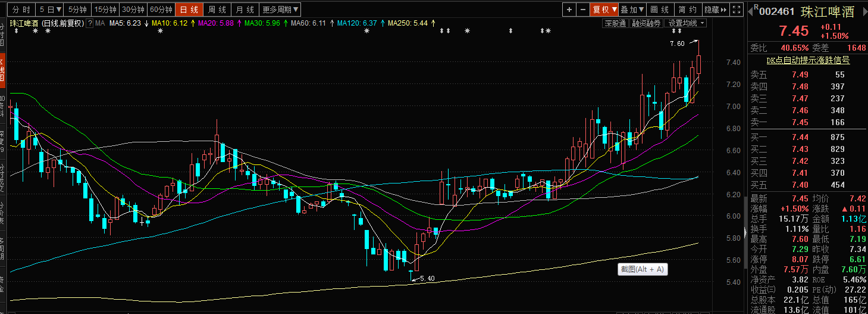The image size is (868, 314).
Task: Open DK点自动提示涨跌信号 link
Action: coord(807,60)
